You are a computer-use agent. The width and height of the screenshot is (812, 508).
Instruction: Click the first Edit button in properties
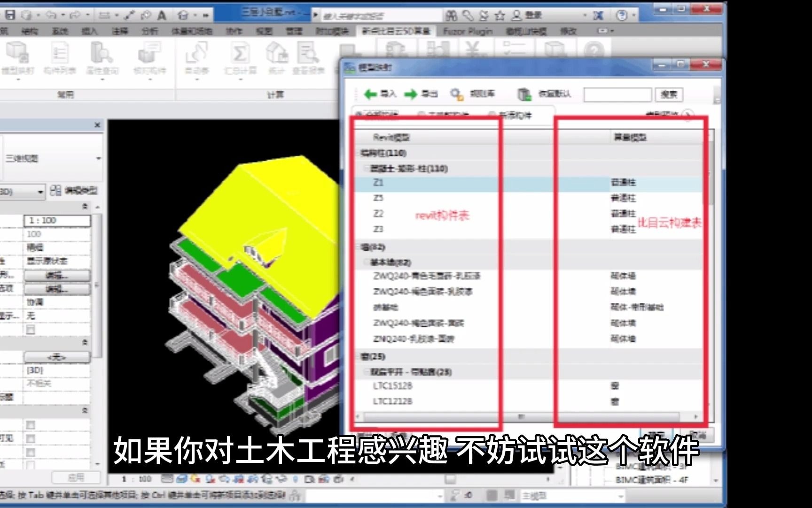(57, 275)
